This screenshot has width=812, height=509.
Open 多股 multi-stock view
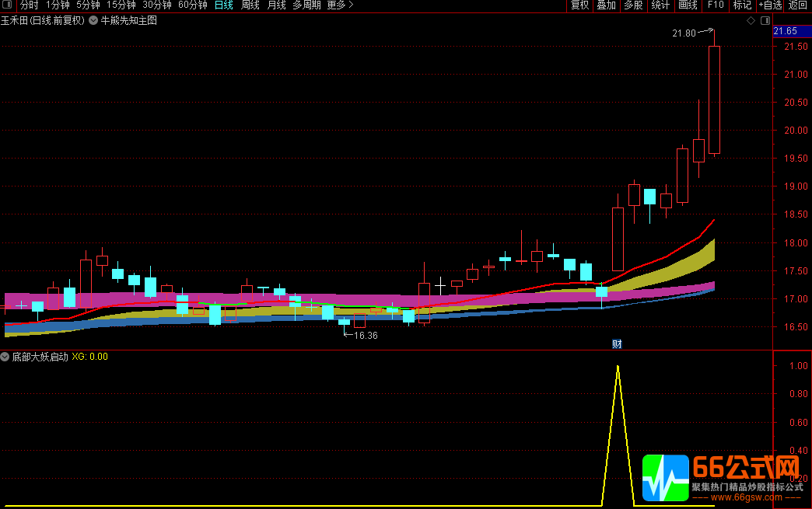pos(633,5)
